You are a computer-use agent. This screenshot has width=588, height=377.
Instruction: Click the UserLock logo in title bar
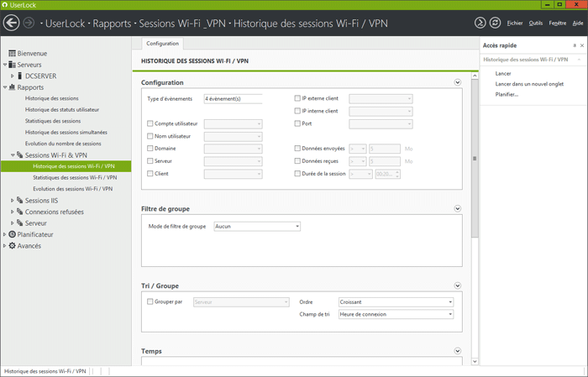pyautogui.click(x=5, y=5)
